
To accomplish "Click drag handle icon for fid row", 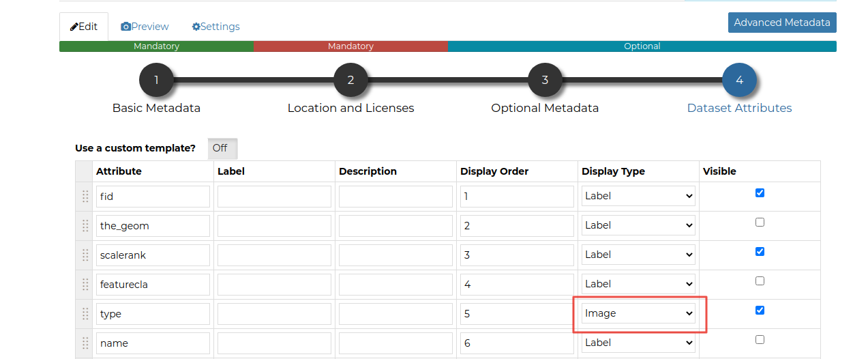I will pyautogui.click(x=85, y=197).
